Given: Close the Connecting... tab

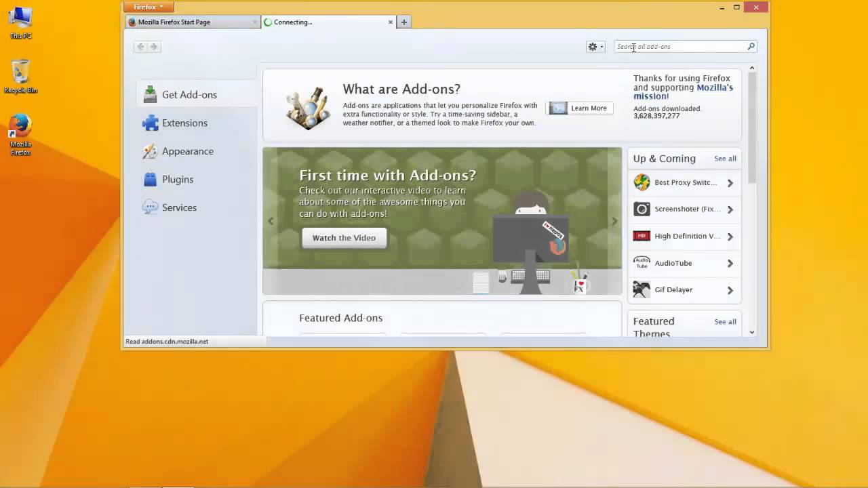Looking at the screenshot, I should (391, 22).
